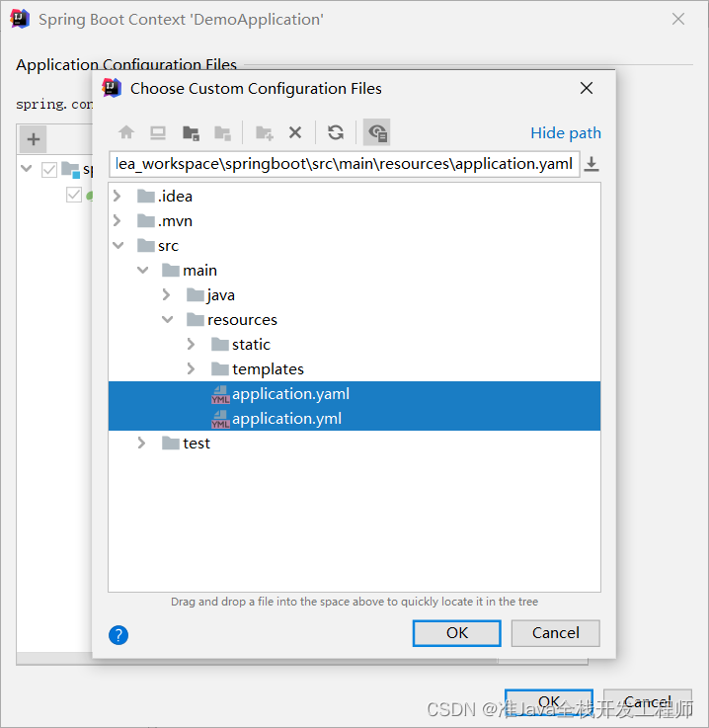Open the help question mark icon

point(118,635)
